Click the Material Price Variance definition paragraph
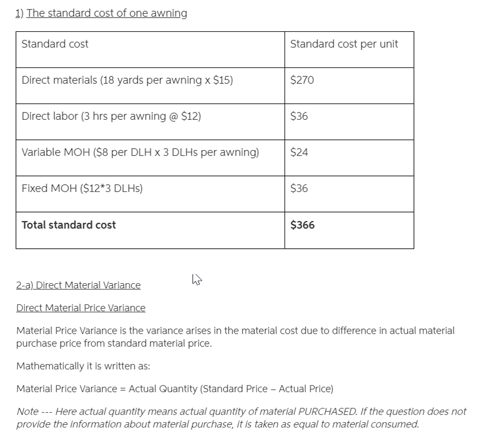The image size is (504, 437). [235, 337]
